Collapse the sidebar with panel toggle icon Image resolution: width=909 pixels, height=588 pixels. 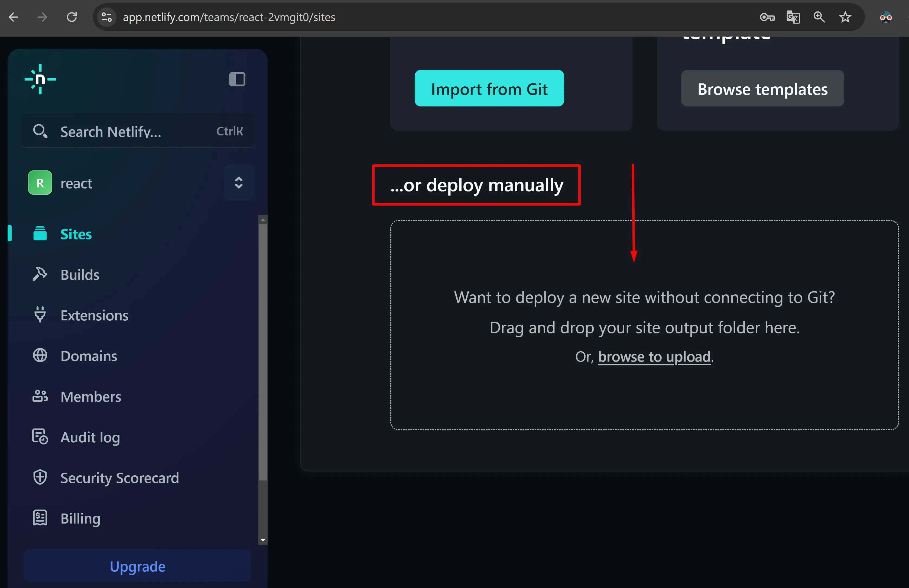(237, 79)
